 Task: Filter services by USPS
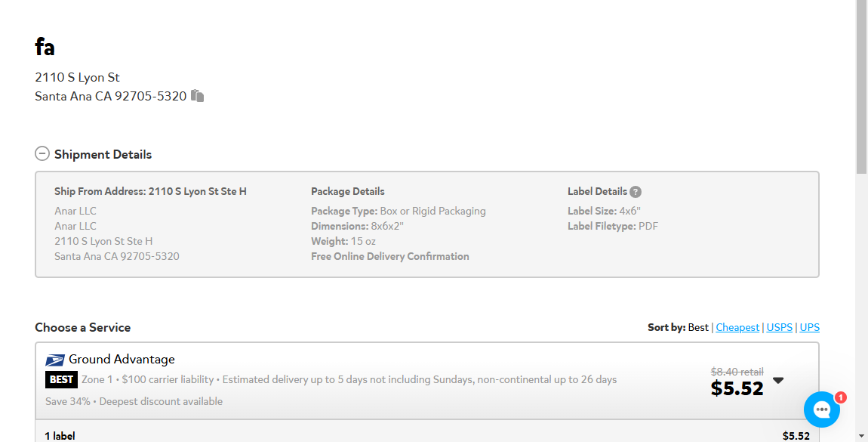[780, 327]
